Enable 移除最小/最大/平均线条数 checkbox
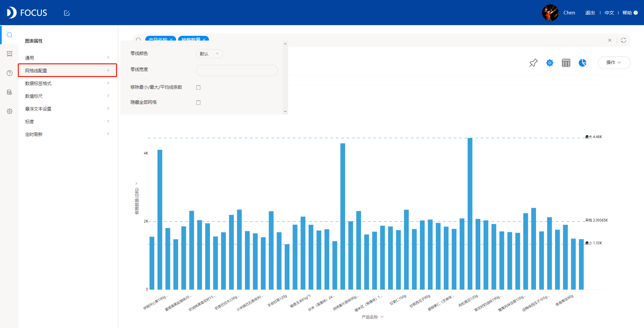Screen dimensions: 644x328 point(198,87)
